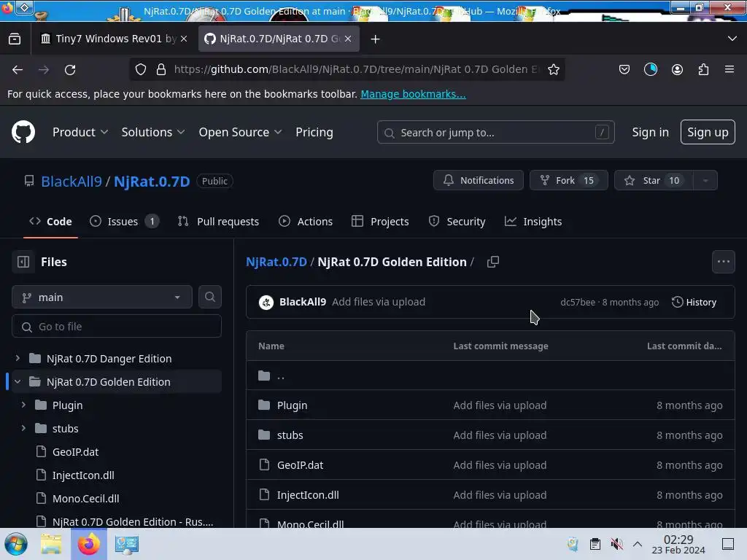Open GeoIP.dat in the file table
This screenshot has height=560, width=747.
point(300,464)
